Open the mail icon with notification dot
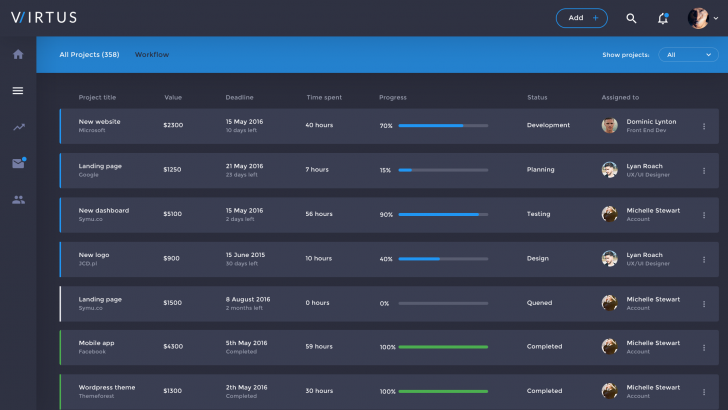 pos(19,163)
